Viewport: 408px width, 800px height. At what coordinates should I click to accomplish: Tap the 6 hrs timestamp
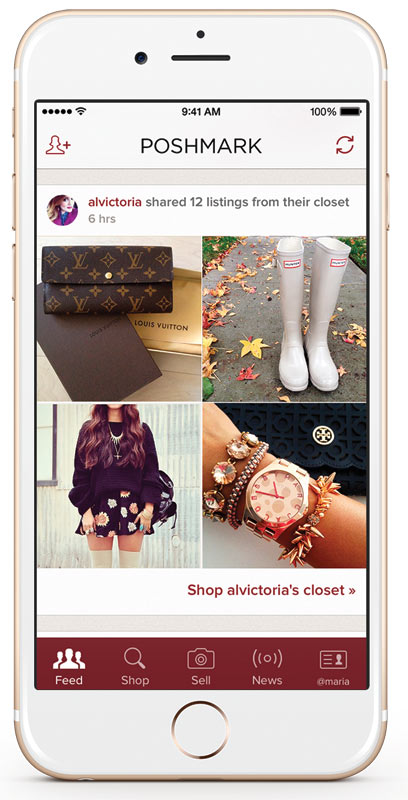click(x=102, y=219)
